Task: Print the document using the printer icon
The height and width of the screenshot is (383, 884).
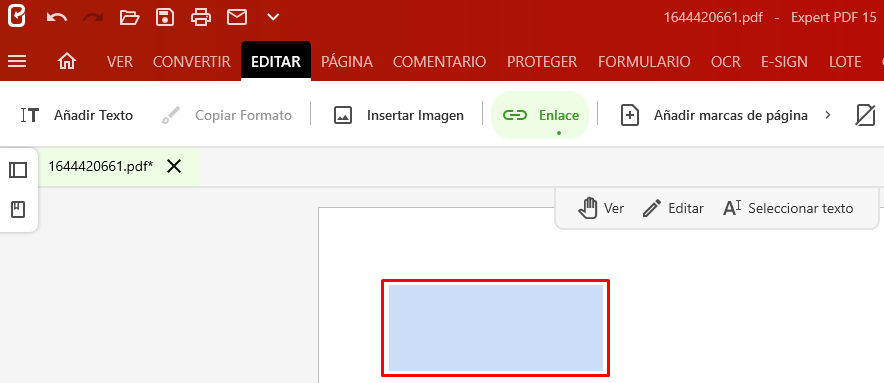Action: pos(201,17)
